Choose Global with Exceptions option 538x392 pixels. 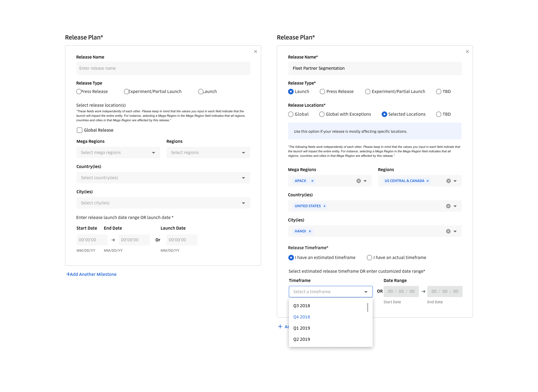[x=322, y=114]
